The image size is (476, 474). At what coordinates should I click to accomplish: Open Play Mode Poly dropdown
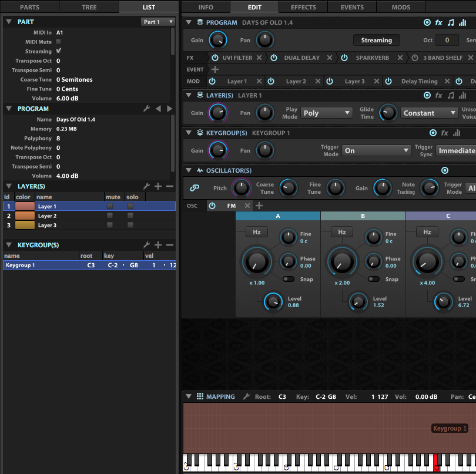tap(327, 113)
